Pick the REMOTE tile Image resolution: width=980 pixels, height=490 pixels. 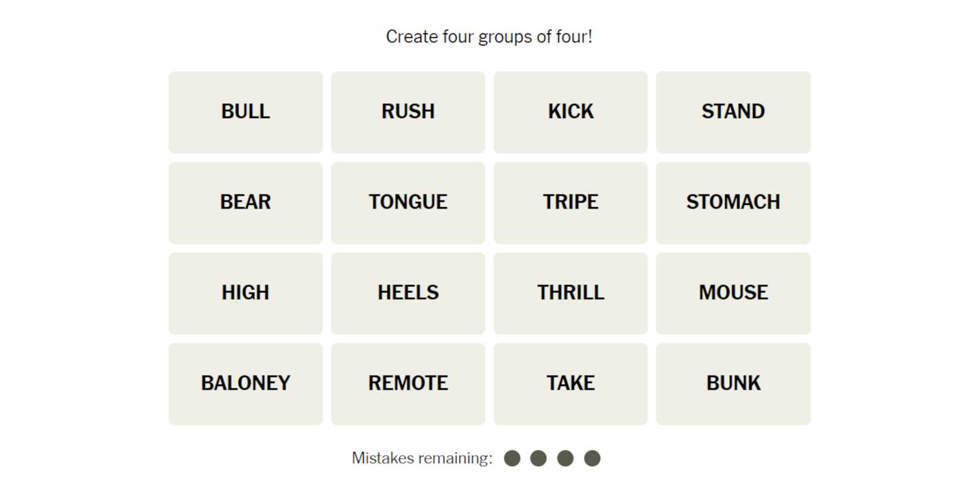[408, 384]
